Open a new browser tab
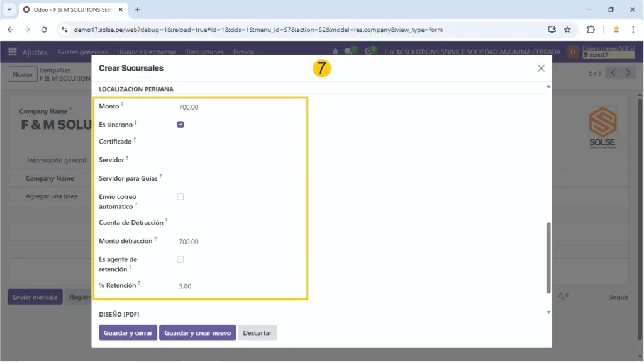The height and width of the screenshot is (362, 644). coord(138,9)
